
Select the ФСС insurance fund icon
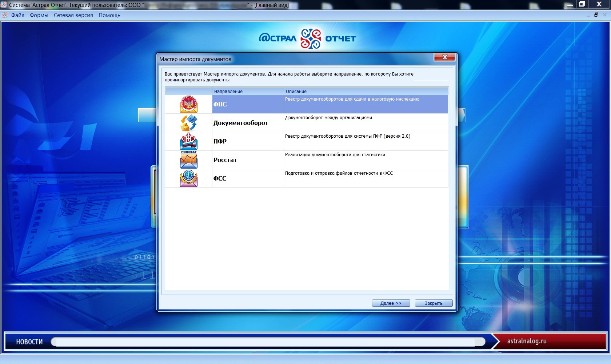click(x=189, y=178)
